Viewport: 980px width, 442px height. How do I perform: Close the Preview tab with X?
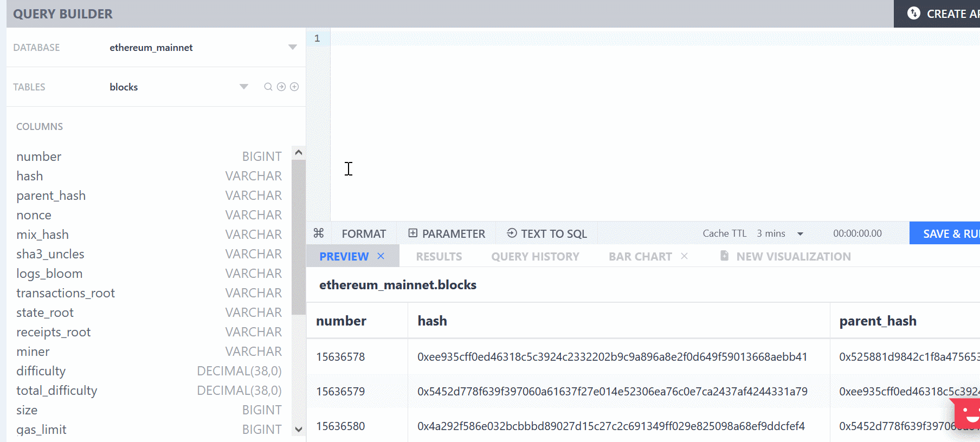381,256
